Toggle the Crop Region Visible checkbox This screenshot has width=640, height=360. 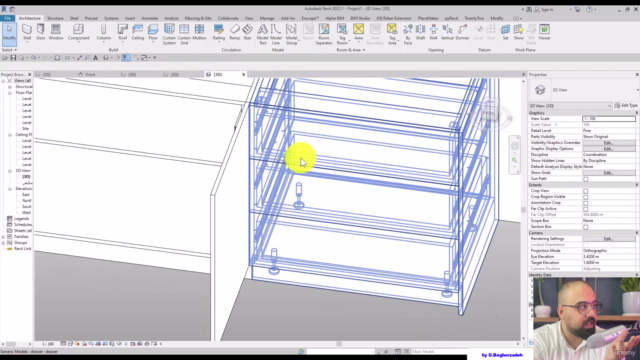tap(586, 197)
